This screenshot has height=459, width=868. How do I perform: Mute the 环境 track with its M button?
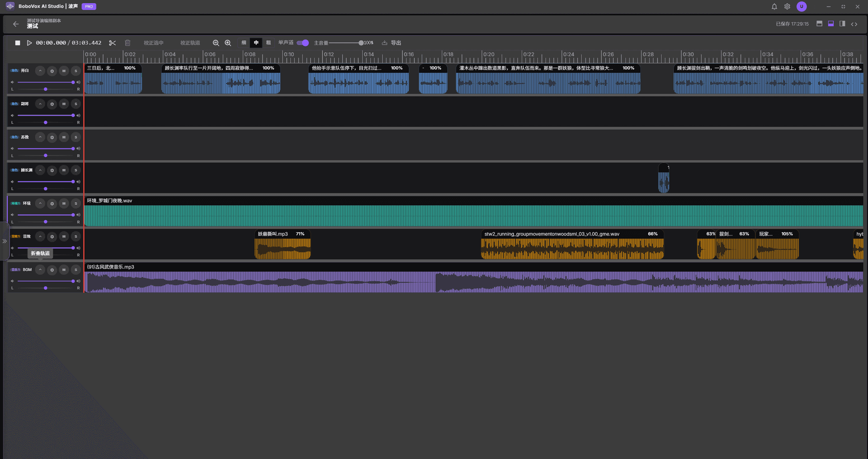pyautogui.click(x=64, y=203)
